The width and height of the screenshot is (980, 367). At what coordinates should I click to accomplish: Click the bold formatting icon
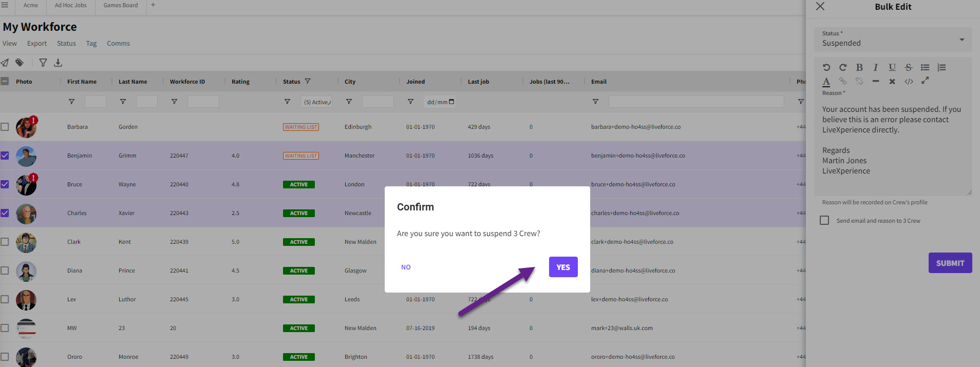(859, 67)
